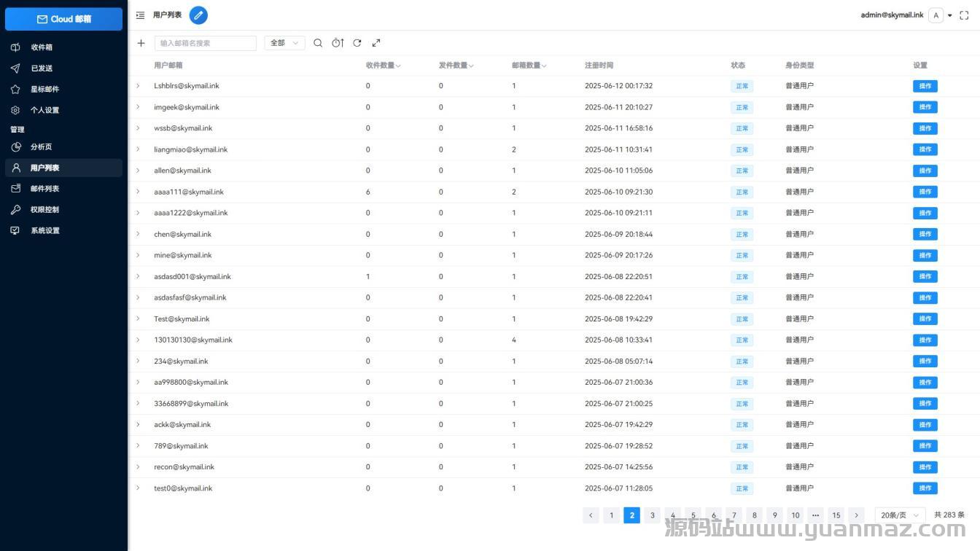Viewport: 980px width, 551px height.
Task: Click the expand arrows icon in toolbar
Action: pos(376,43)
